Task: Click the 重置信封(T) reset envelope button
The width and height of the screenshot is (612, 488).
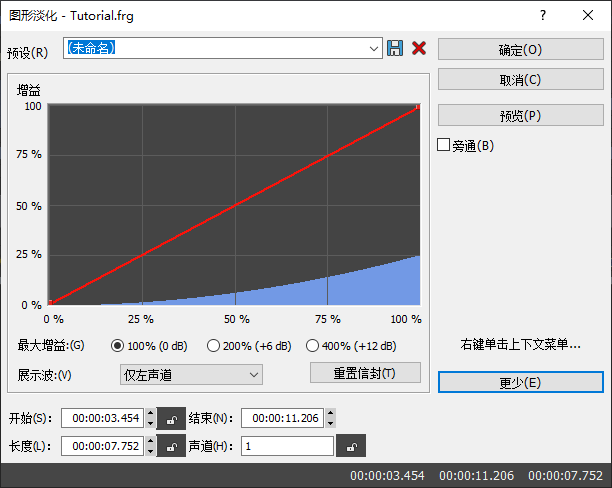Action: (x=365, y=373)
